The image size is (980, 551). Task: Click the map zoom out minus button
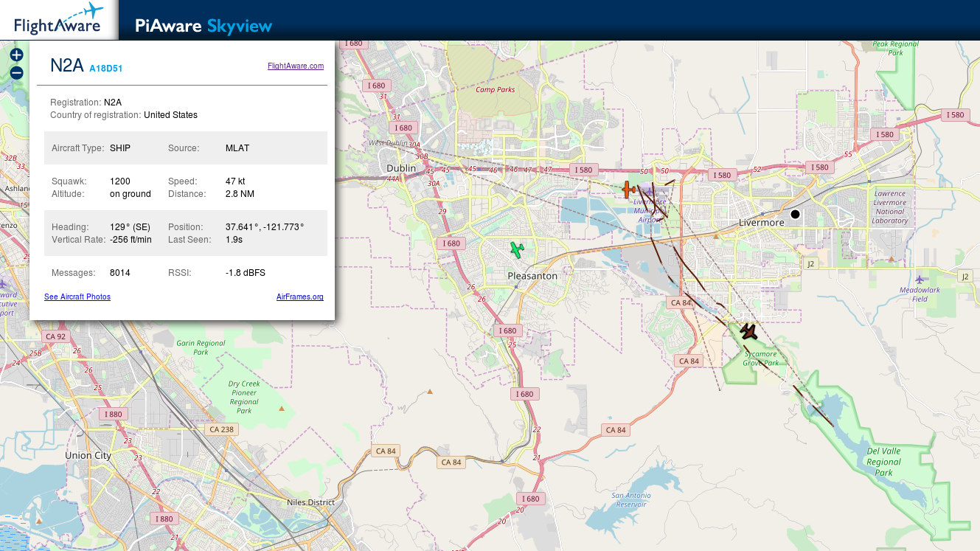(x=16, y=73)
